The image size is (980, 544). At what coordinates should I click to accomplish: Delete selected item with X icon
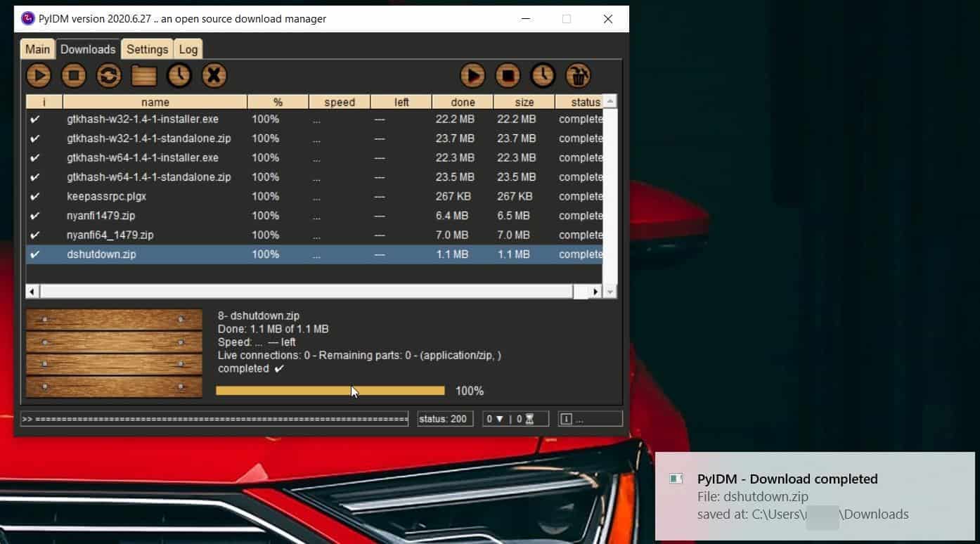pos(214,75)
